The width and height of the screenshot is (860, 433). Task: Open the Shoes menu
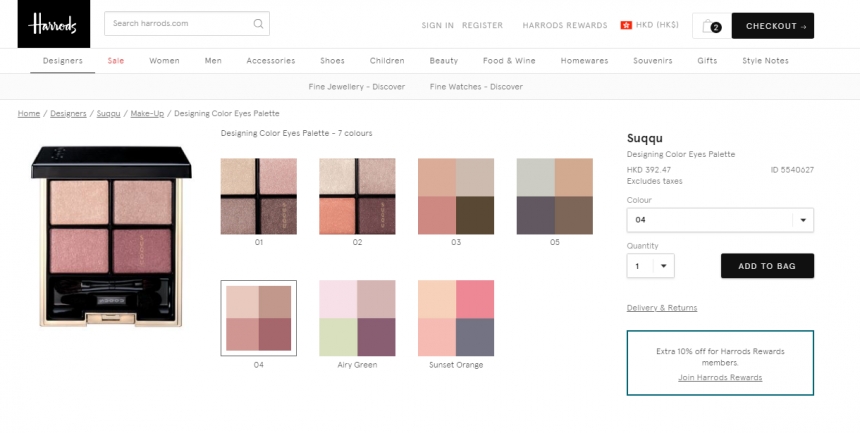(x=332, y=61)
